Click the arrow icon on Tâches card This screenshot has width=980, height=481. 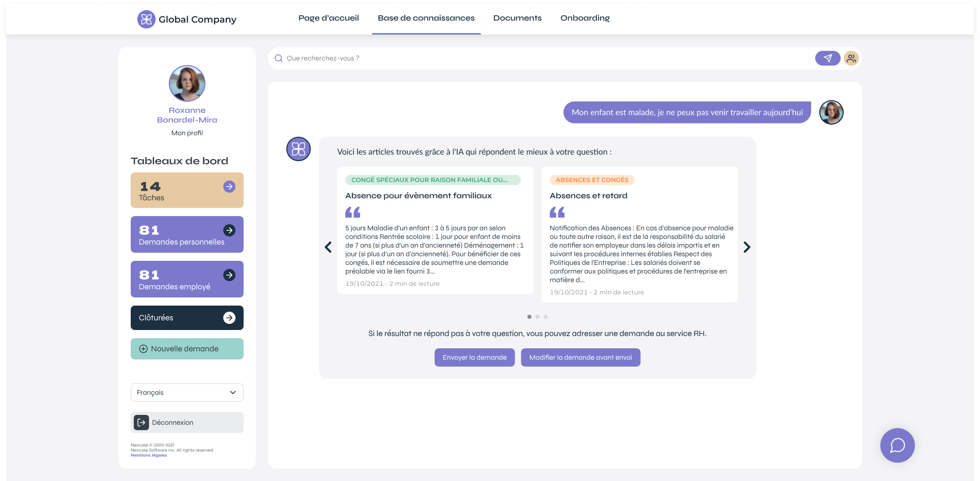coord(229,187)
